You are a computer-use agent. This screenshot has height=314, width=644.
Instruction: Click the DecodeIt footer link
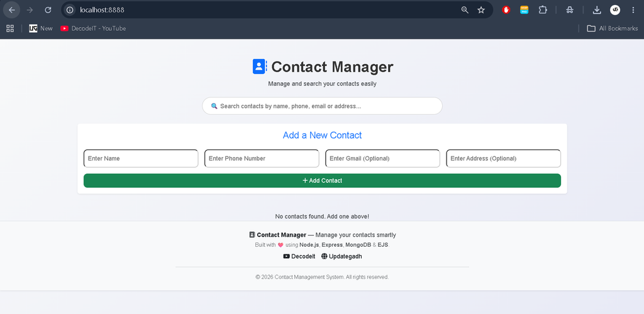tap(299, 256)
